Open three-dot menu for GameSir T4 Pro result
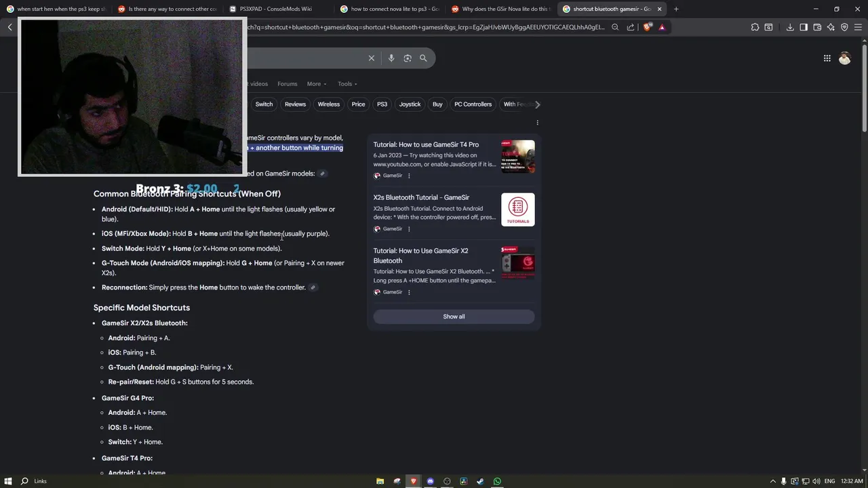The height and width of the screenshot is (488, 868). pos(409,176)
